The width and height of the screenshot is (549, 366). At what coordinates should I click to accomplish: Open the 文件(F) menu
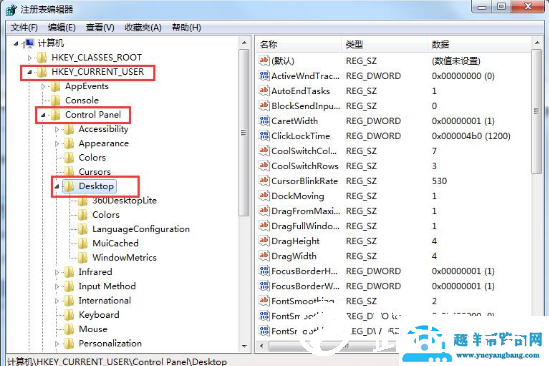(24, 27)
